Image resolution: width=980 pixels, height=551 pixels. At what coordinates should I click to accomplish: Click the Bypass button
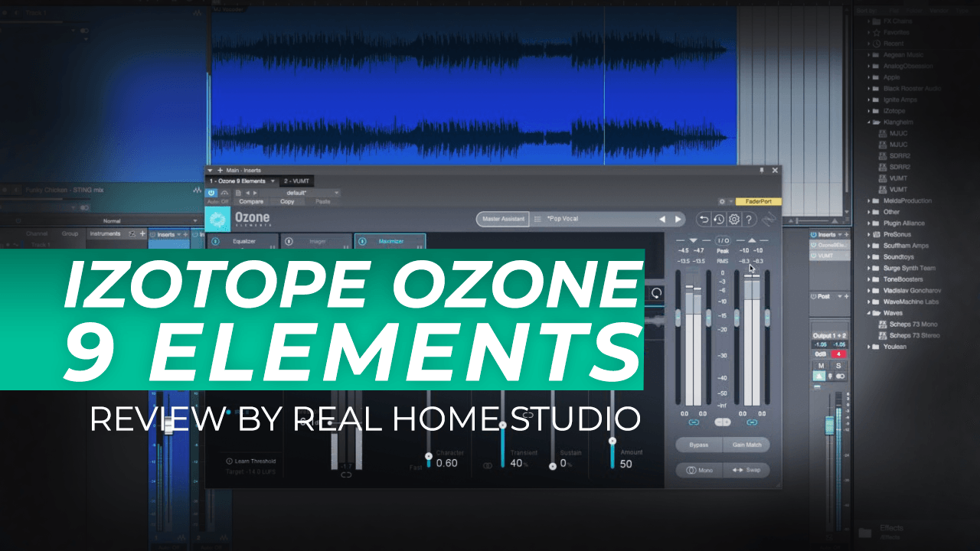coord(698,445)
